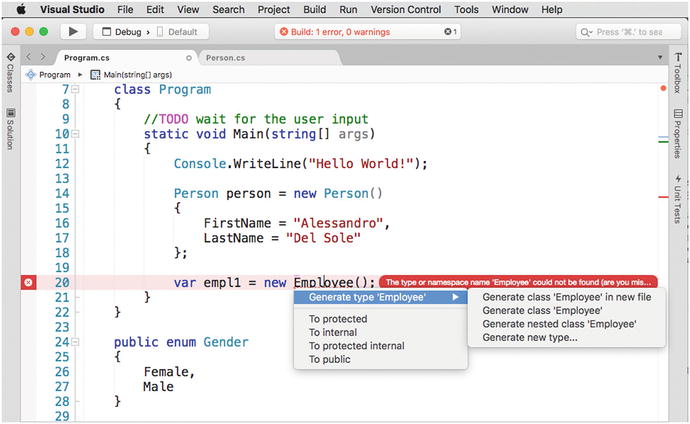The height and width of the screenshot is (424, 690).
Task: Select Generate class 'Employee' in new file
Action: click(x=567, y=297)
